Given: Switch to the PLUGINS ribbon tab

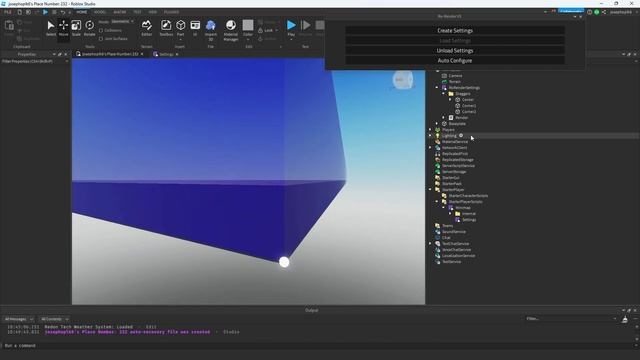Looking at the screenshot, I should click(x=171, y=12).
